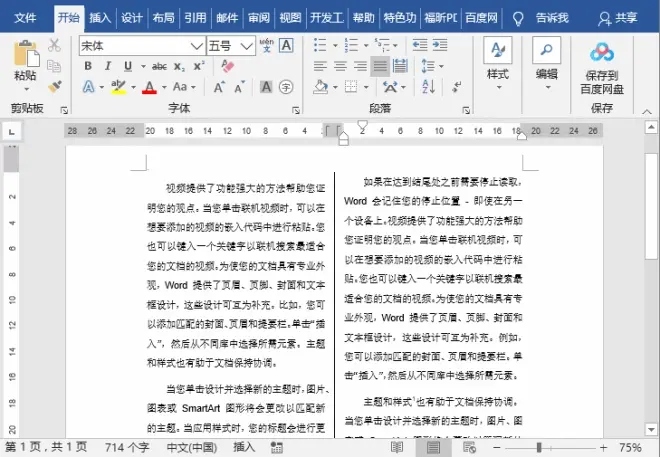This screenshot has width=660, height=457.
Task: Apply distributed alignment
Action: (400, 66)
